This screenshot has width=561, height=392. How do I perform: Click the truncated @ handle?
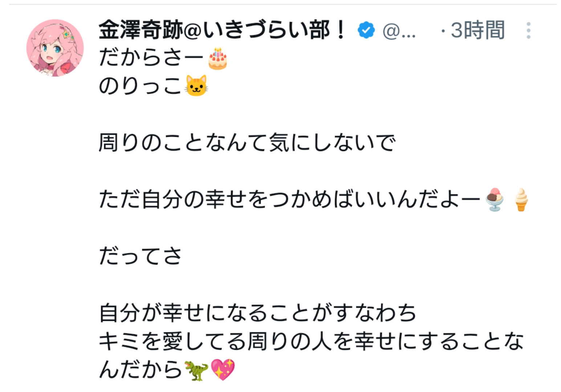tap(399, 31)
